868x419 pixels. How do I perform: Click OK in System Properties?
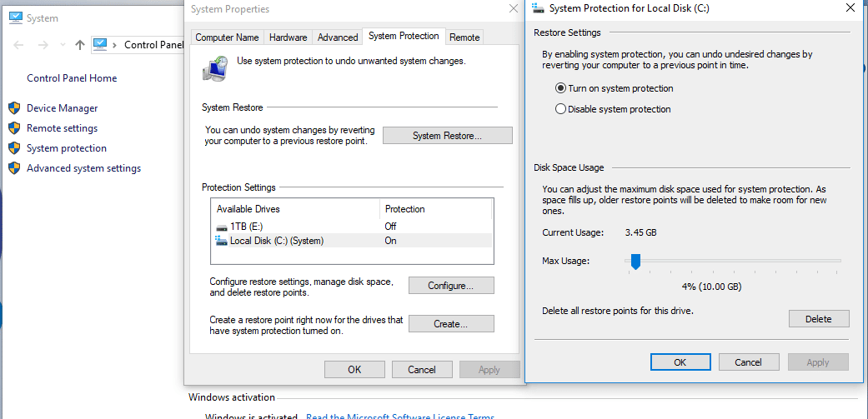[x=354, y=370]
